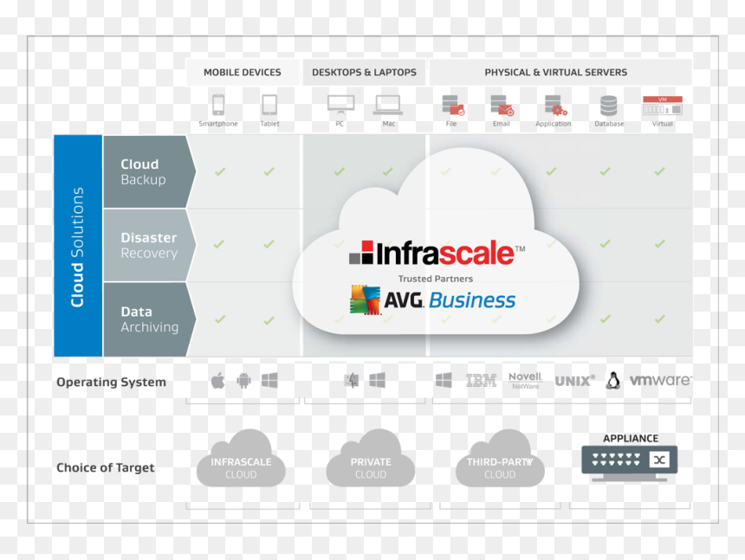The height and width of the screenshot is (560, 745).
Task: Click the vmware logo
Action: click(660, 380)
